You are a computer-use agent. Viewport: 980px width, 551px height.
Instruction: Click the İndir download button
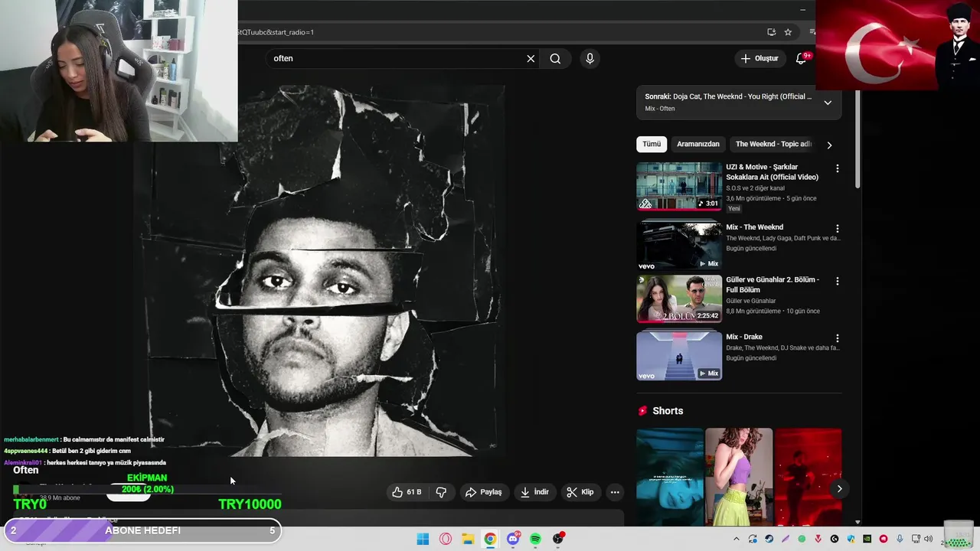point(534,492)
